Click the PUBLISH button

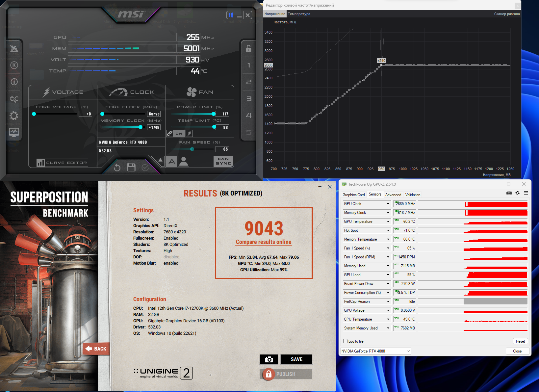(x=286, y=374)
